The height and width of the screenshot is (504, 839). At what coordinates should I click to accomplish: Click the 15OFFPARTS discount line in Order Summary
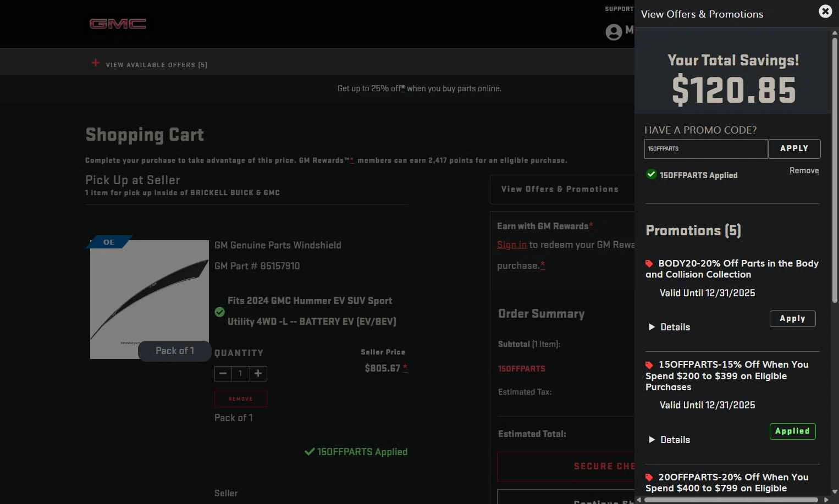click(x=522, y=369)
